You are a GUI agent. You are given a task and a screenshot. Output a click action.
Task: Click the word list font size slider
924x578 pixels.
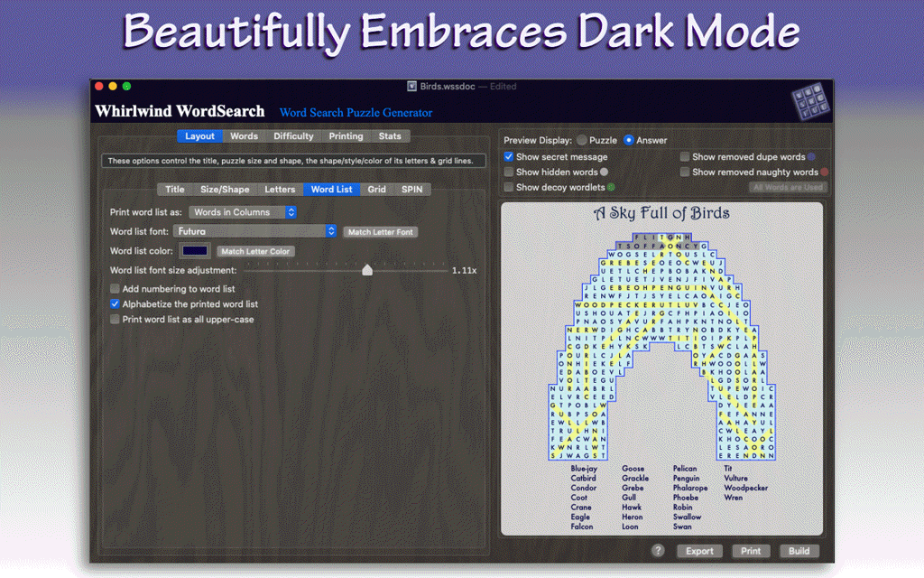[367, 270]
